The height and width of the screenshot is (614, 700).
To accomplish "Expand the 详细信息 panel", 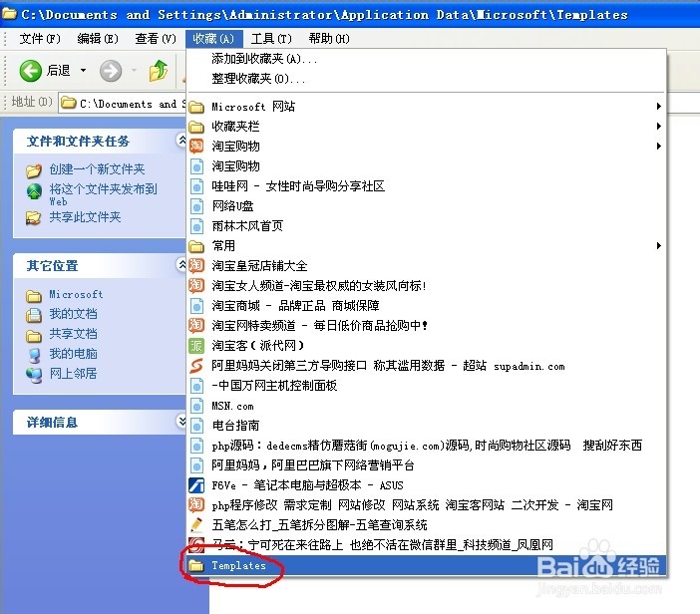I will click(180, 422).
